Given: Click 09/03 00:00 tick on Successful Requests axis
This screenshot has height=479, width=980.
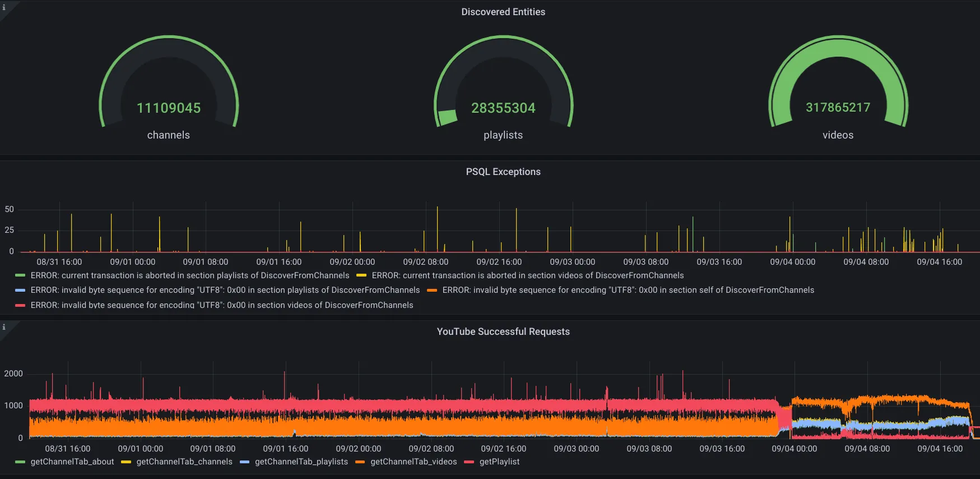Looking at the screenshot, I should 577,449.
